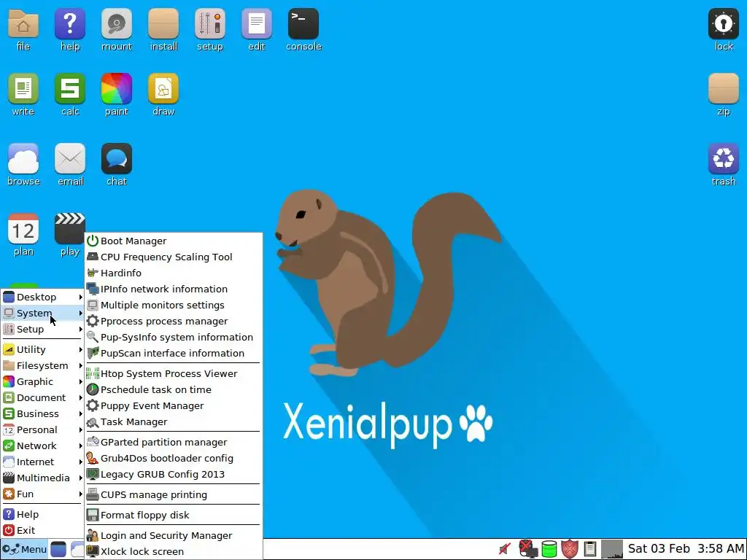Open Pschedule task on time

coord(174,390)
